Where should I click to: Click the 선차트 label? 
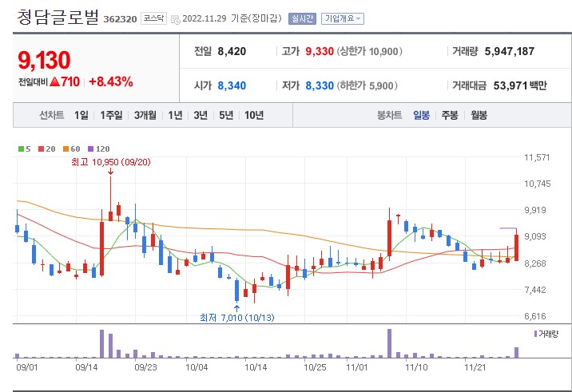click(52, 115)
